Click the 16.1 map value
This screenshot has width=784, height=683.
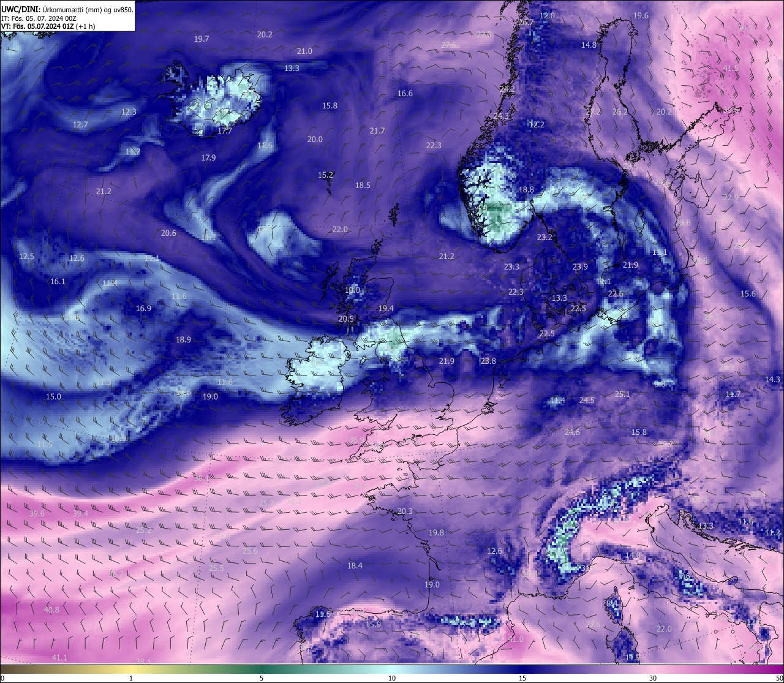click(58, 281)
